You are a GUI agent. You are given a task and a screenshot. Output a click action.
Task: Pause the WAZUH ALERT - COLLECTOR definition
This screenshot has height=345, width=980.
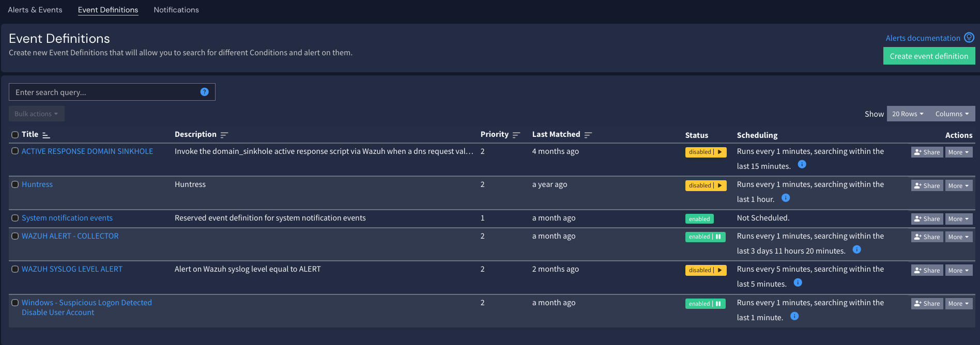click(x=718, y=237)
